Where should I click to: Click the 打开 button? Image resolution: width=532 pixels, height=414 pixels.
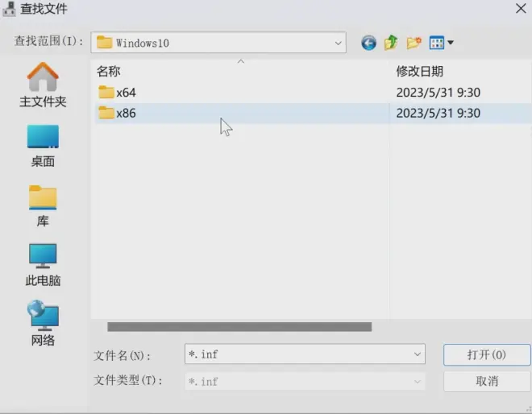(487, 355)
